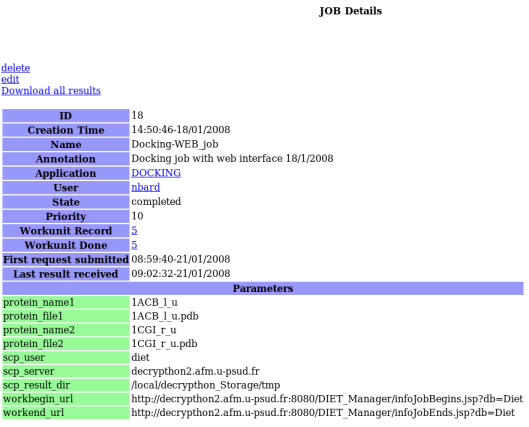Select the infoJobBegins.jsp URL
The width and height of the screenshot is (529, 427).
tap(327, 399)
